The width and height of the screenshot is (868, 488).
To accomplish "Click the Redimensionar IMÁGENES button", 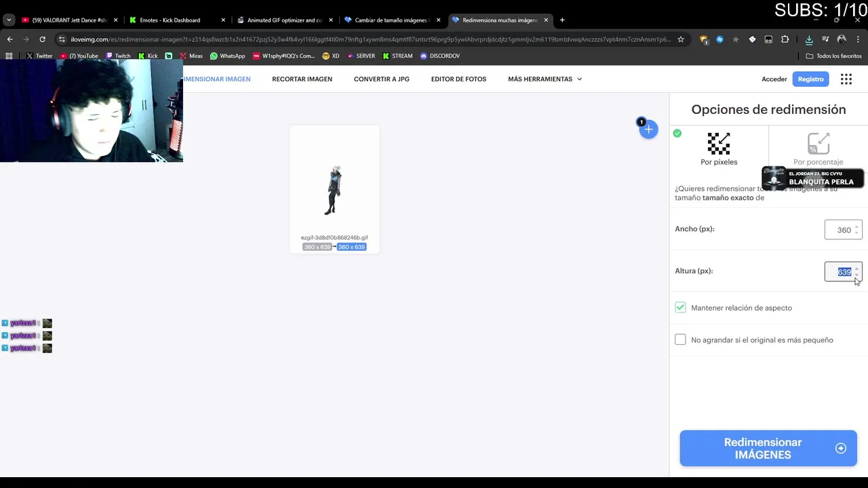I will click(768, 448).
